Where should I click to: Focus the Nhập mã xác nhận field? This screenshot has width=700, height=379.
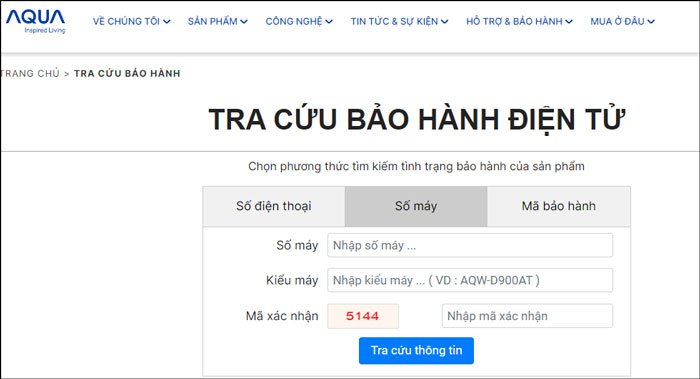click(527, 316)
